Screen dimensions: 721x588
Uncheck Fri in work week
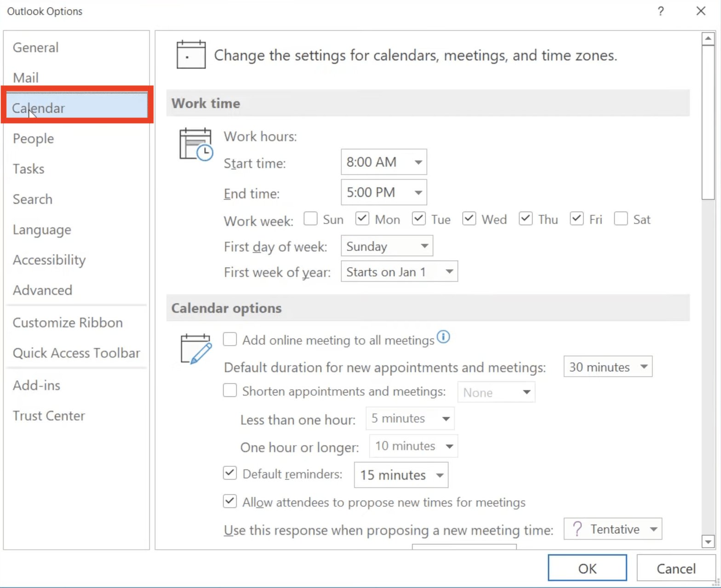coord(577,218)
